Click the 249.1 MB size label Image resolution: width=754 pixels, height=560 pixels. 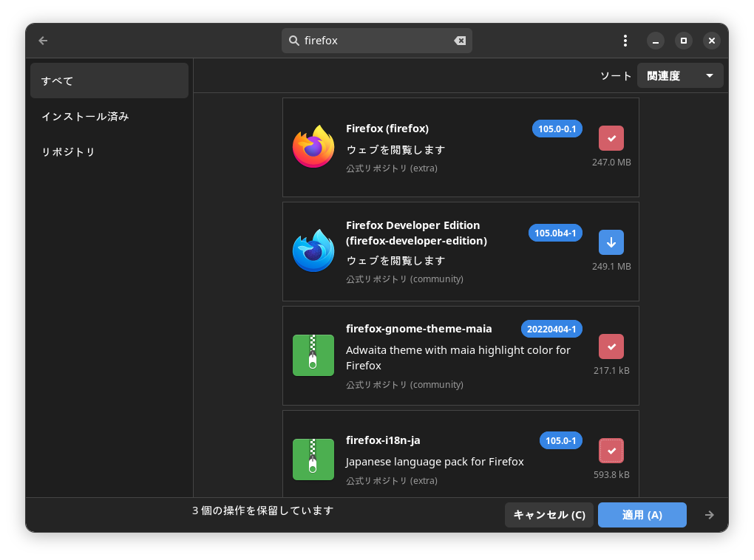pyautogui.click(x=611, y=266)
